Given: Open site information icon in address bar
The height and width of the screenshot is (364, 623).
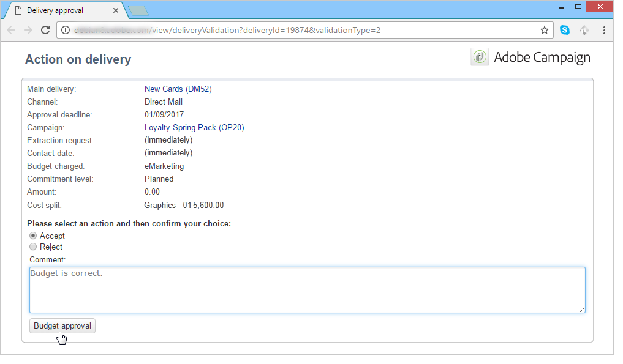Looking at the screenshot, I should [66, 30].
